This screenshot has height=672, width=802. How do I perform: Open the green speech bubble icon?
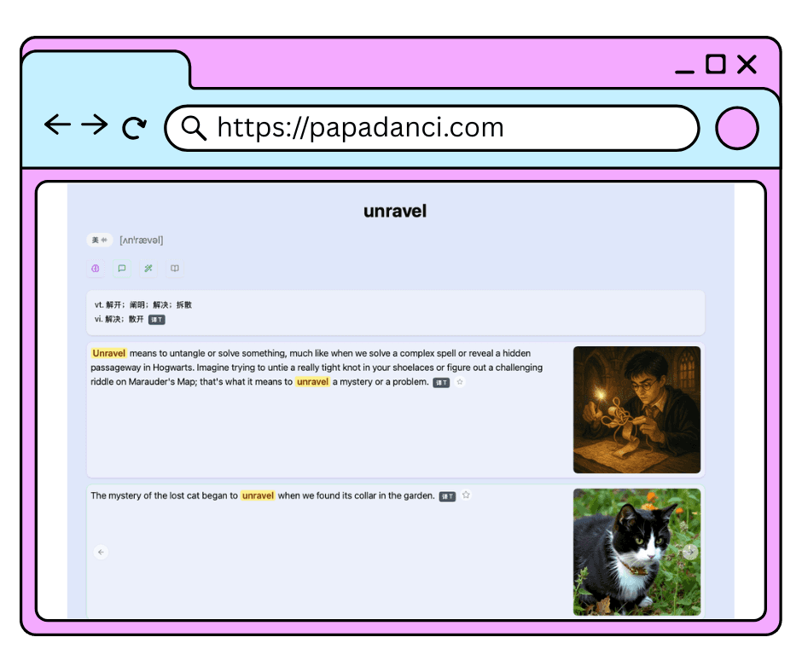(122, 269)
